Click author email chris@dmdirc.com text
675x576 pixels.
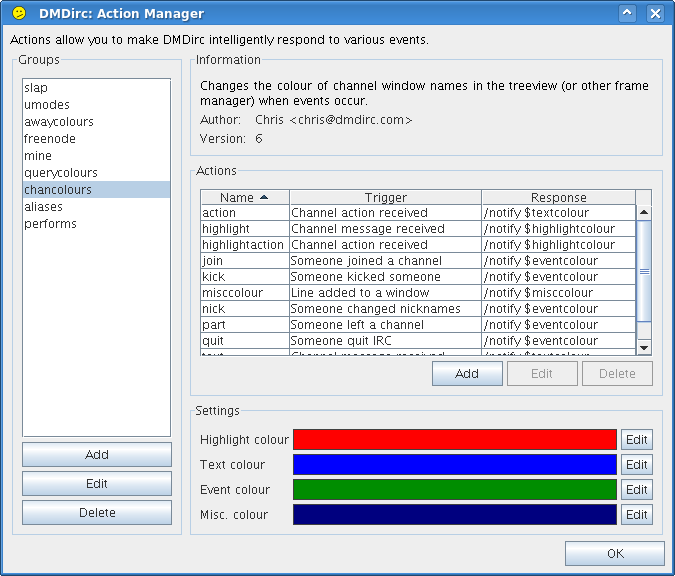point(351,120)
